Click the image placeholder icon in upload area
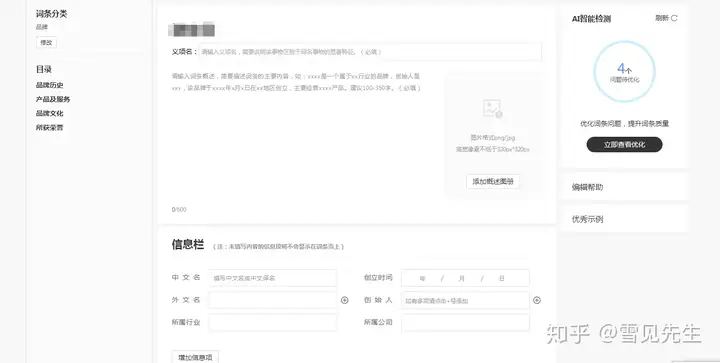Screen dimensions: 720x363 (492, 109)
